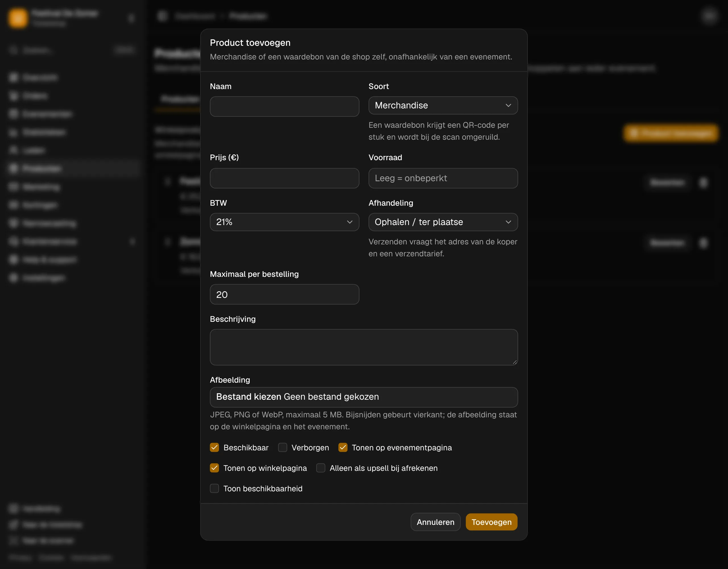Check the Toon beschikbaarheid checkbox
Screen dimensions: 728x569
tap(214, 488)
